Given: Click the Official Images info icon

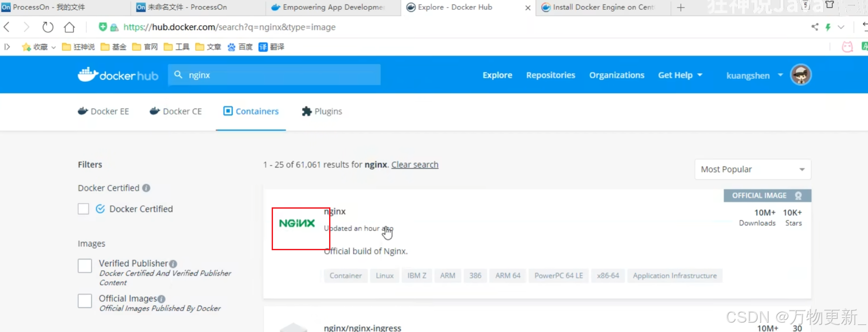Looking at the screenshot, I should pos(162,299).
